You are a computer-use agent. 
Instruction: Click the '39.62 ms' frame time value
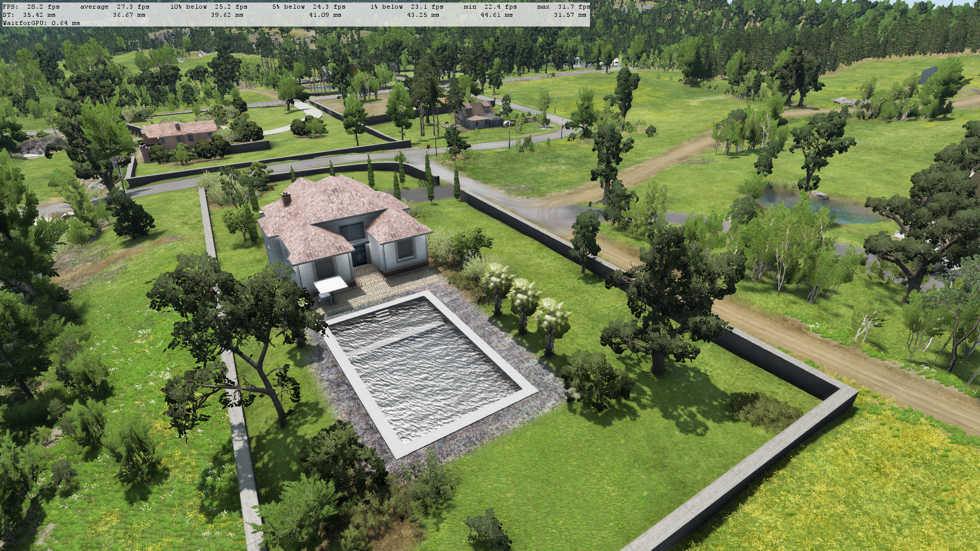tap(227, 15)
